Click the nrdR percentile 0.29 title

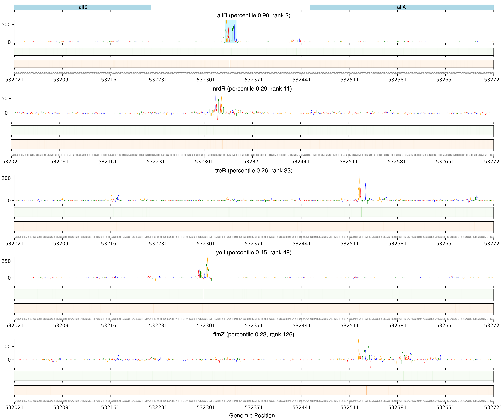click(x=252, y=89)
